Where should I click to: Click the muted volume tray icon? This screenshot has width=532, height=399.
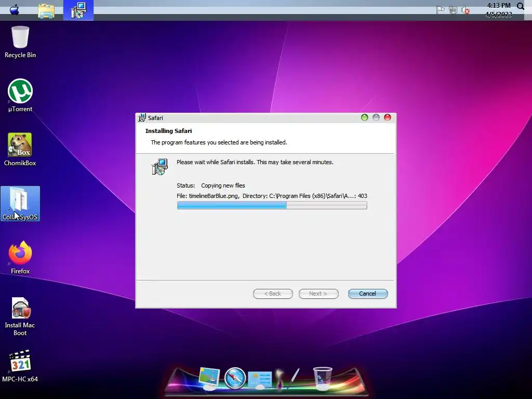coord(465,10)
